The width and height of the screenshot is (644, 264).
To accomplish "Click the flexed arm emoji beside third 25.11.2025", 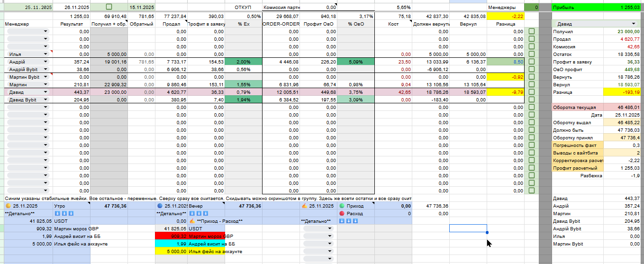I will (304, 206).
